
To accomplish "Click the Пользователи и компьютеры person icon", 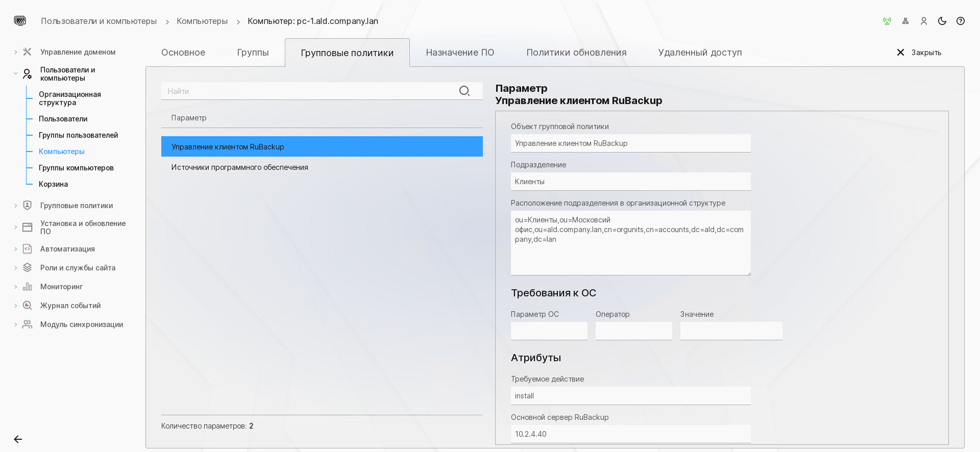I will tap(28, 74).
